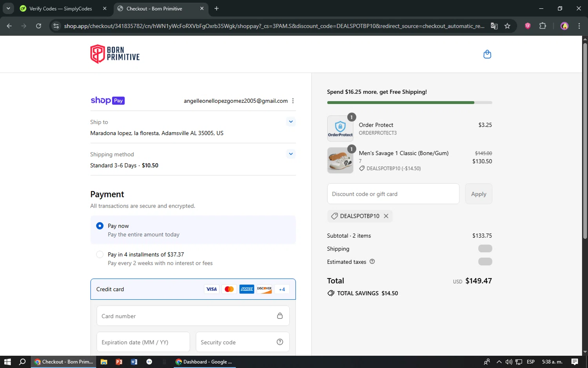The height and width of the screenshot is (368, 588).
Task: Click the Amex card icon
Action: (x=247, y=289)
